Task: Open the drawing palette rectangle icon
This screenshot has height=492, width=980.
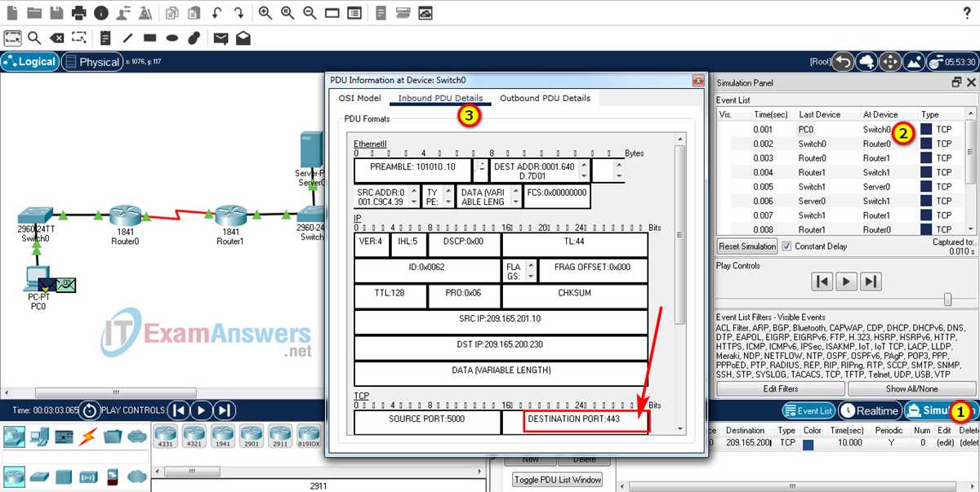Action: (x=332, y=13)
